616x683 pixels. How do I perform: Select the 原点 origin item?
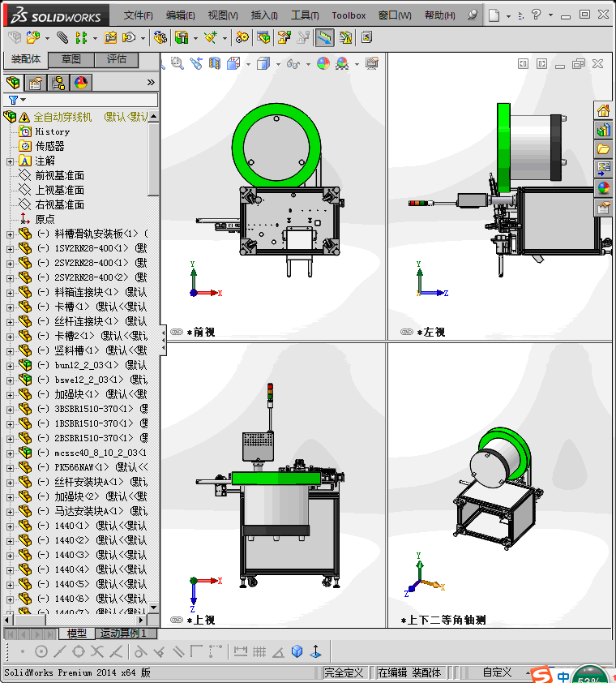point(45,219)
